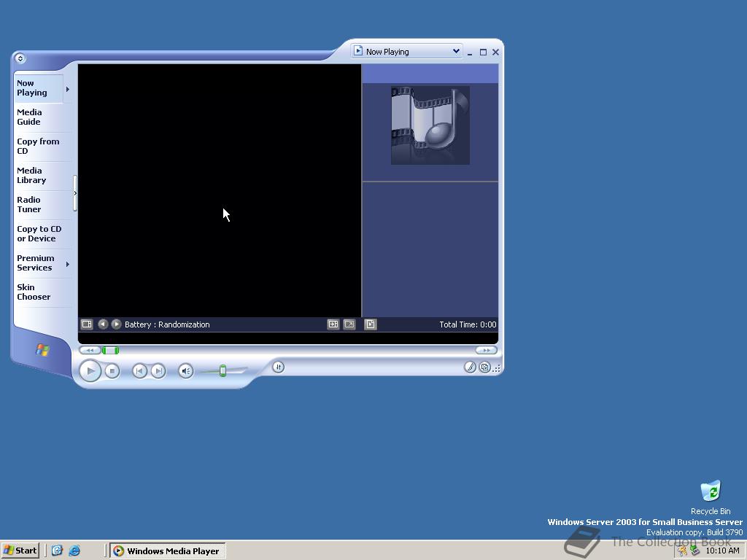Open Copy to CD or Device
The height and width of the screenshot is (560, 747).
tap(39, 234)
